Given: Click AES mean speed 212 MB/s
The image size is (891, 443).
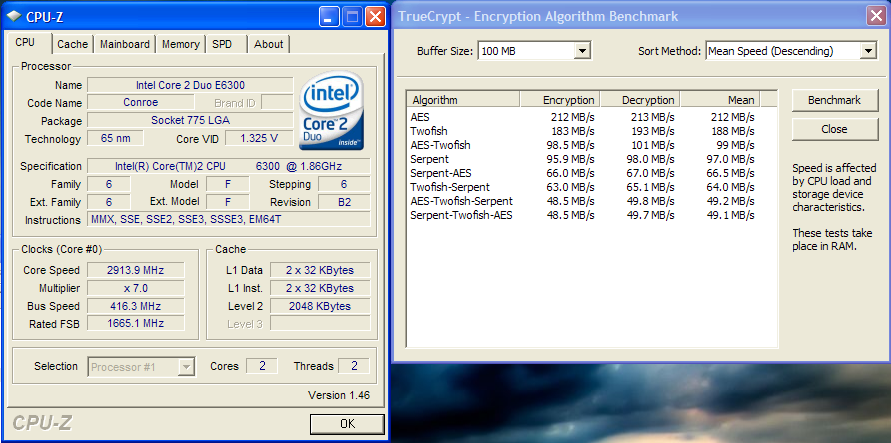Looking at the screenshot, I should 732,117.
